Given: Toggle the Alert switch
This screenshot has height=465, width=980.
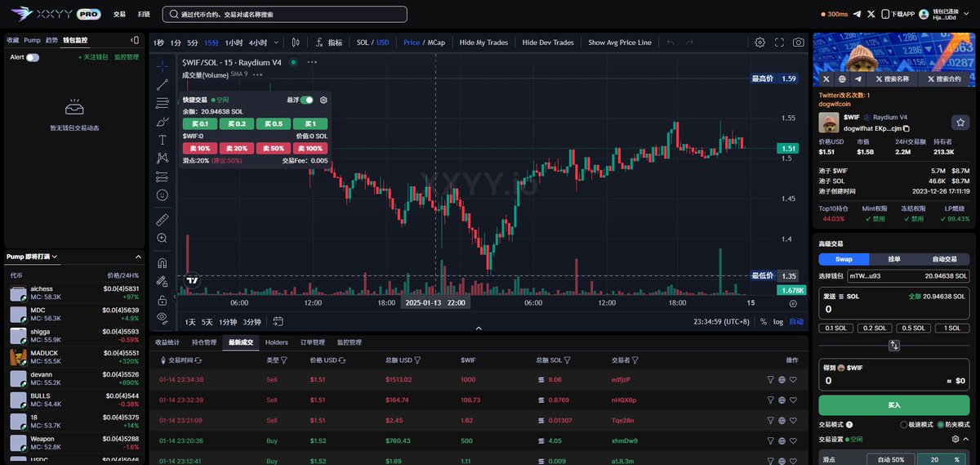Looking at the screenshot, I should tap(33, 57).
